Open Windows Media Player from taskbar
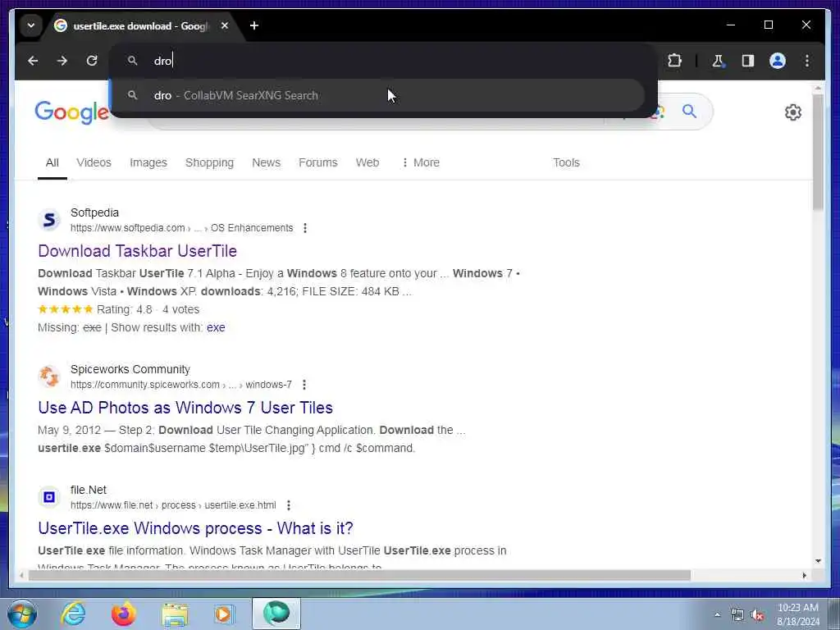840x630 pixels. click(x=224, y=614)
